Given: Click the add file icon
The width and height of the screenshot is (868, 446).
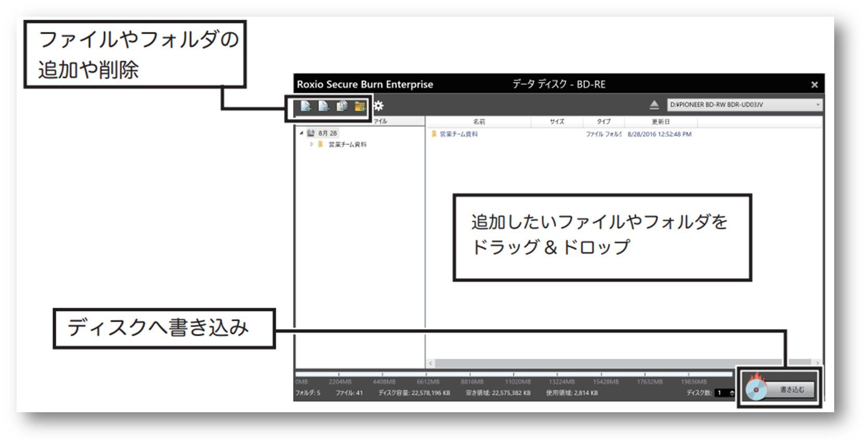Looking at the screenshot, I should [306, 107].
